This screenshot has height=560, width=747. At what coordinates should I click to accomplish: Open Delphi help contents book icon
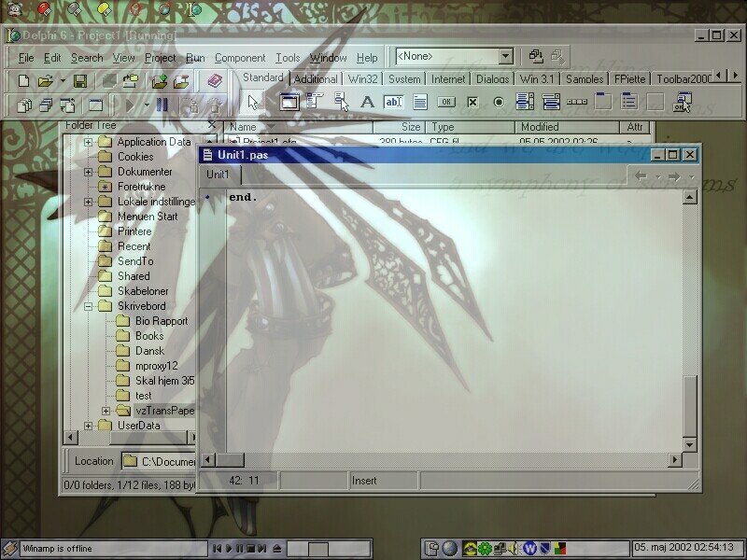(215, 81)
